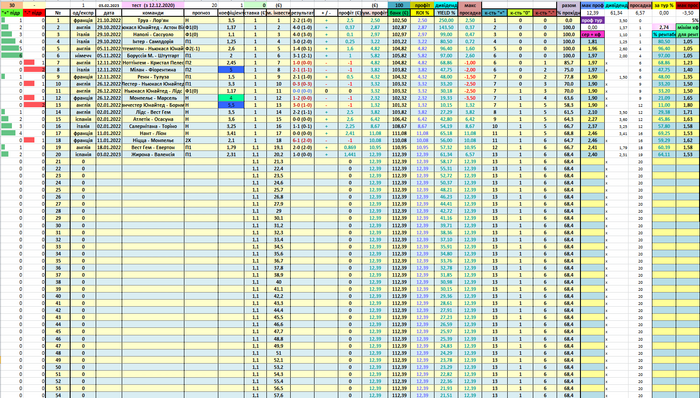Select the red result "2-1 (1-1)"
Viewport: 700px width, 398px height.
tap(302, 70)
